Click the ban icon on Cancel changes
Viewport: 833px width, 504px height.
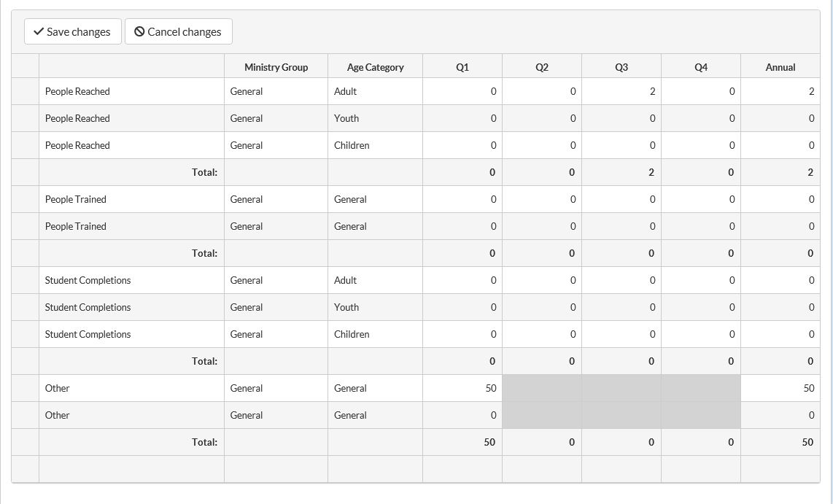[139, 32]
